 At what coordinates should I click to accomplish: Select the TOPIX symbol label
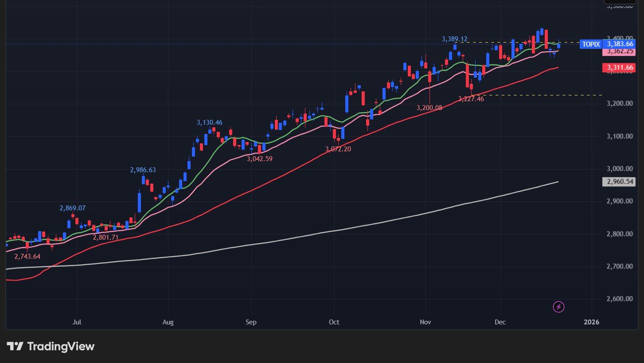point(591,44)
